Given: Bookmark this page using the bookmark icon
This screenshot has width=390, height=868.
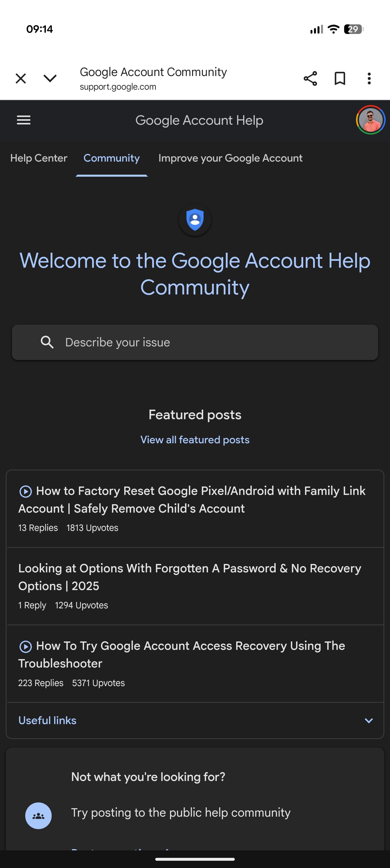Looking at the screenshot, I should coord(340,79).
